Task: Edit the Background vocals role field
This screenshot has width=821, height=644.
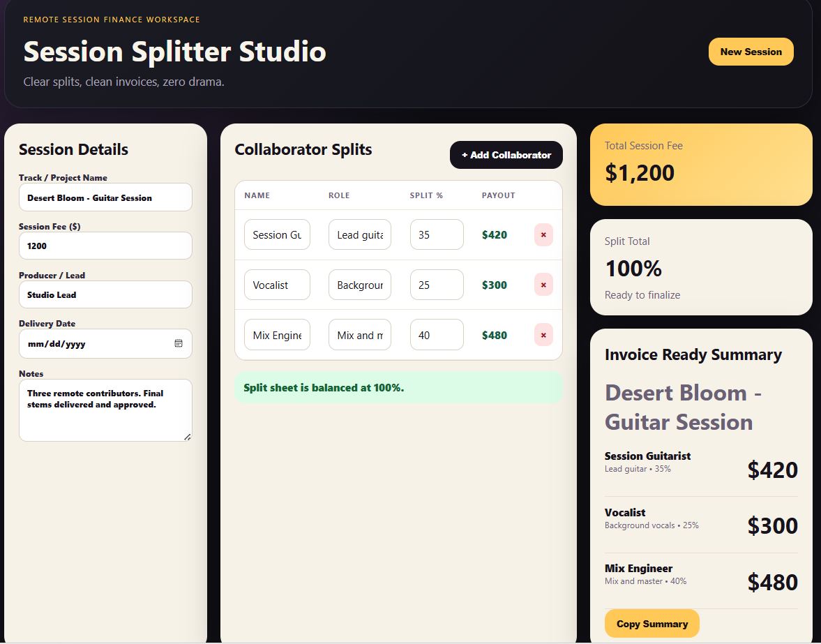Action: 360,285
